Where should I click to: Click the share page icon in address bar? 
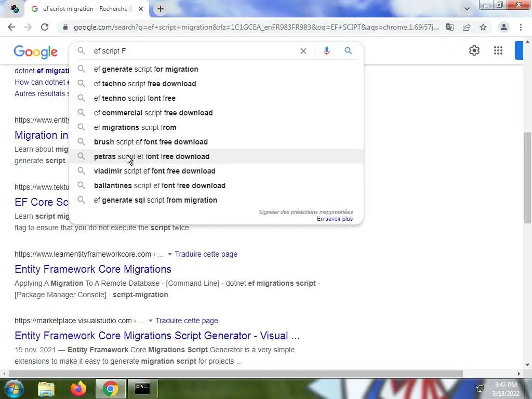click(467, 27)
